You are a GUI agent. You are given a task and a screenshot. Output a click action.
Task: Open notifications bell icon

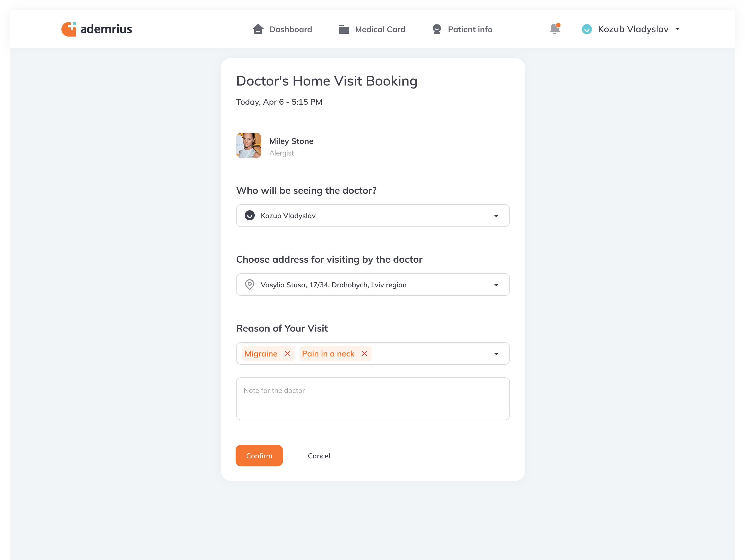click(x=555, y=29)
